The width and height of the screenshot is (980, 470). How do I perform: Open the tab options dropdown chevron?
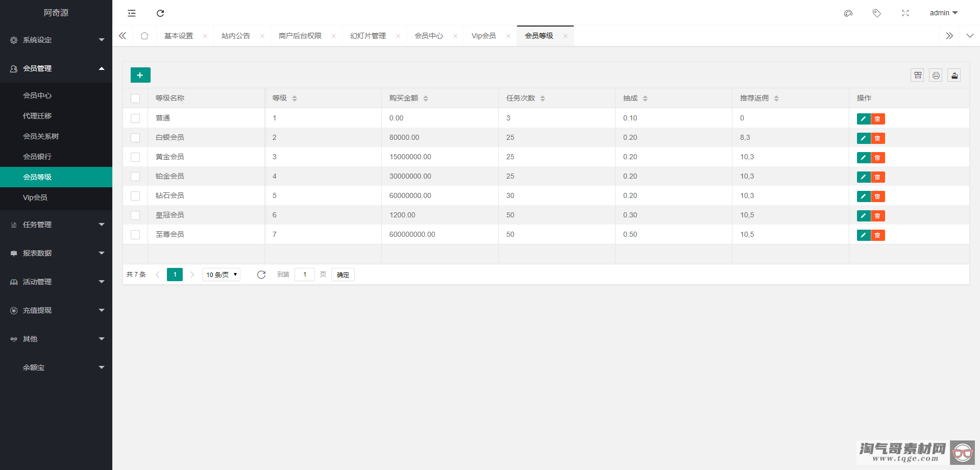click(x=970, y=36)
